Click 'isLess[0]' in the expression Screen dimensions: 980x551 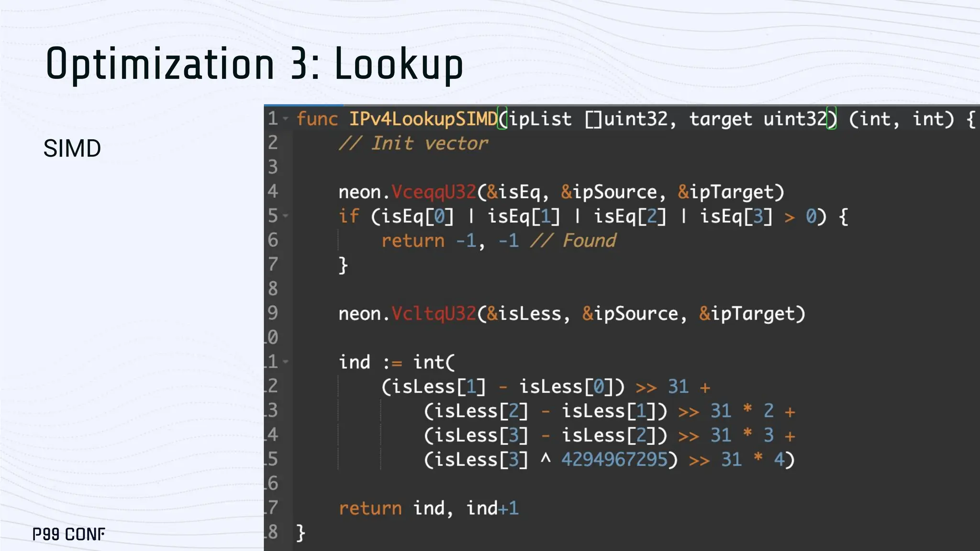(x=567, y=386)
